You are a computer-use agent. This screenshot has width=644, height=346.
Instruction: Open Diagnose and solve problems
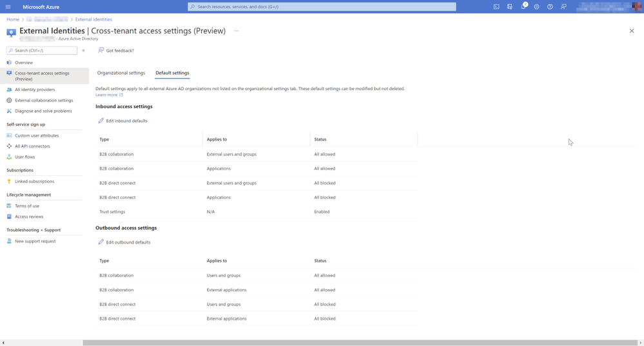pyautogui.click(x=44, y=111)
